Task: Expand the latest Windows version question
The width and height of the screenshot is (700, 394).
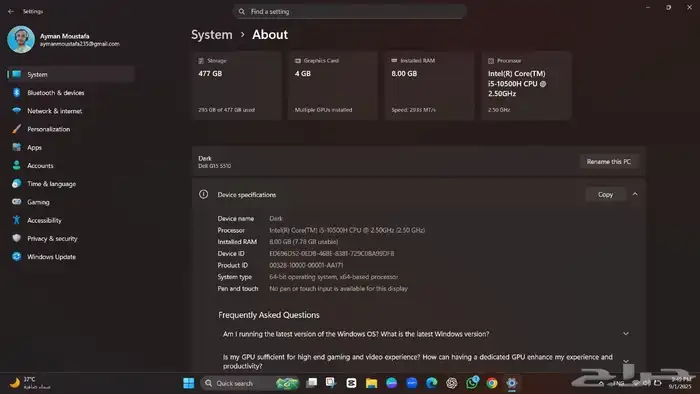Action: pos(626,334)
